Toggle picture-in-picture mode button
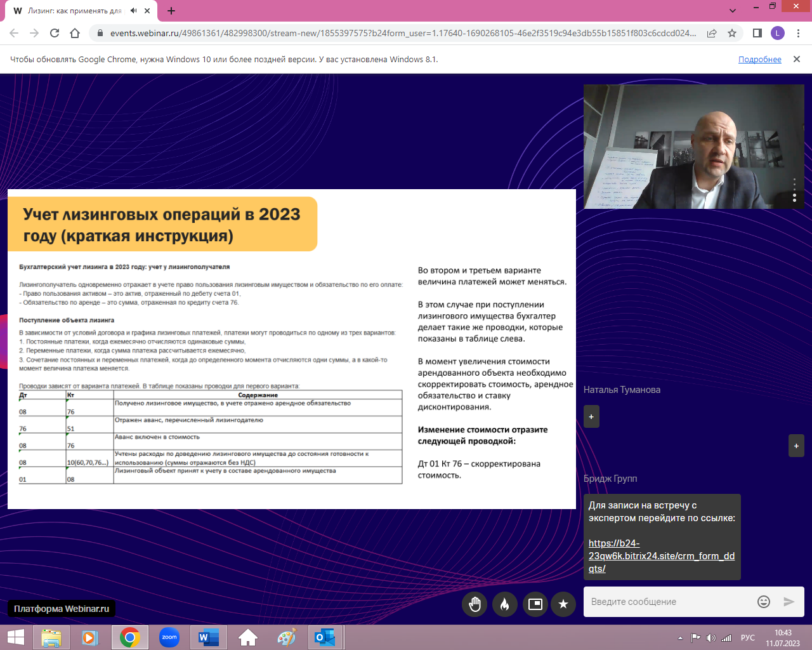Image resolution: width=812 pixels, height=650 pixels. 535,604
